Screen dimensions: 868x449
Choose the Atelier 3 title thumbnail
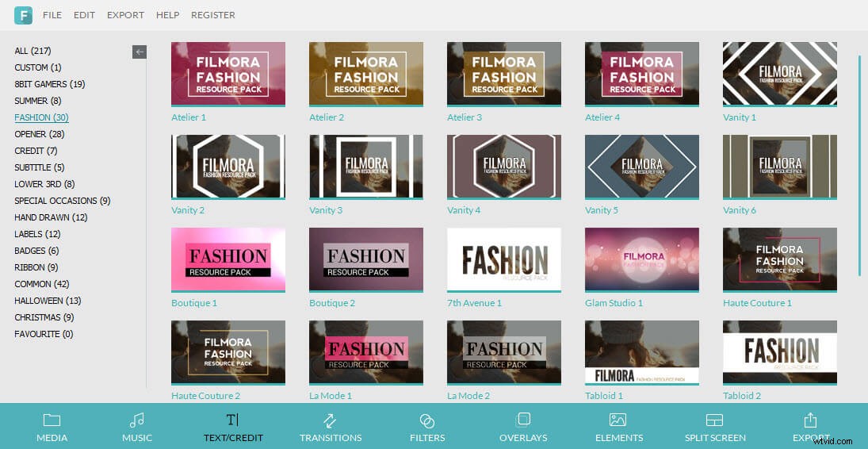click(x=503, y=74)
